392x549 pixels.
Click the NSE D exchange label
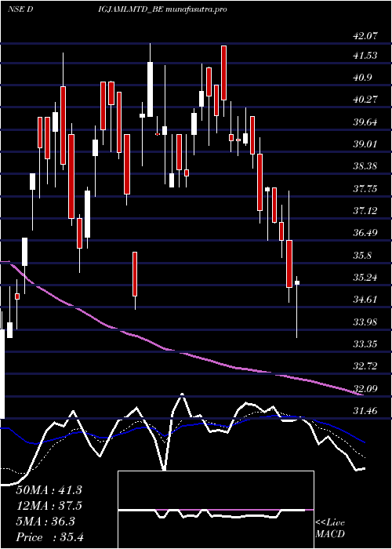[x=20, y=9]
